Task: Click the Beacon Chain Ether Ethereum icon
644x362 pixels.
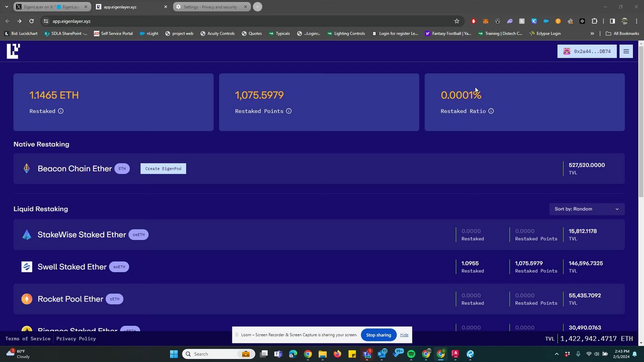Action: coord(27,168)
